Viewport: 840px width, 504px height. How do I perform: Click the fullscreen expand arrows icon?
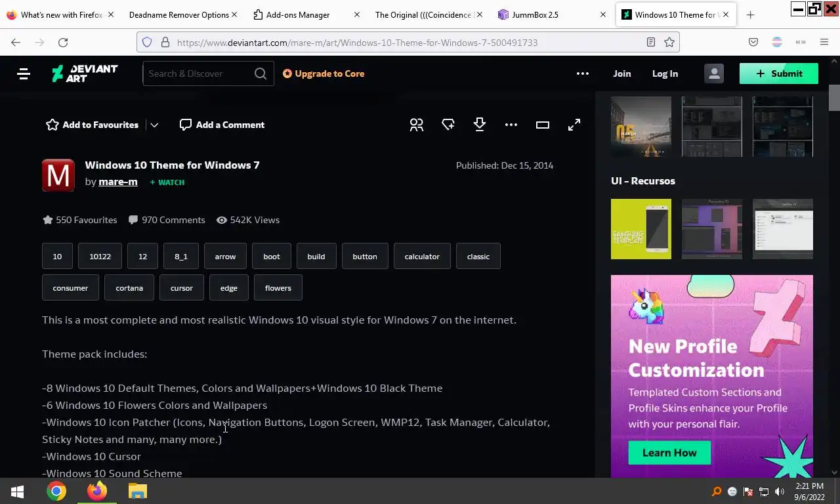[x=574, y=125]
